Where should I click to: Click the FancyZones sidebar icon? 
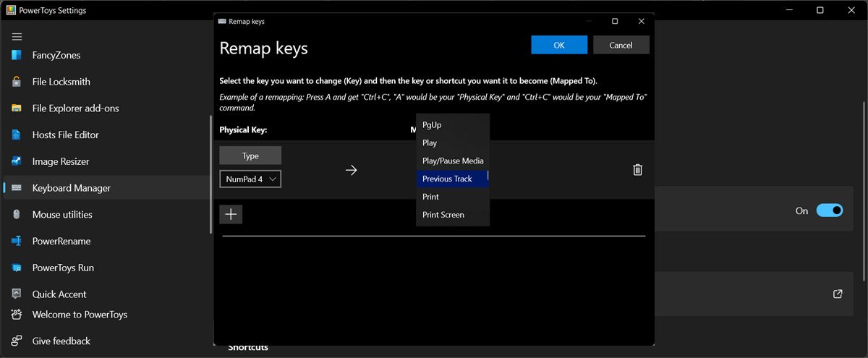(x=17, y=55)
